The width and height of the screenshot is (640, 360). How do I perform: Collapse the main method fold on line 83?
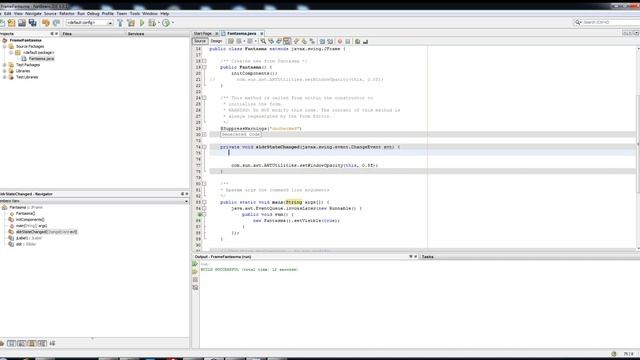[x=204, y=202]
